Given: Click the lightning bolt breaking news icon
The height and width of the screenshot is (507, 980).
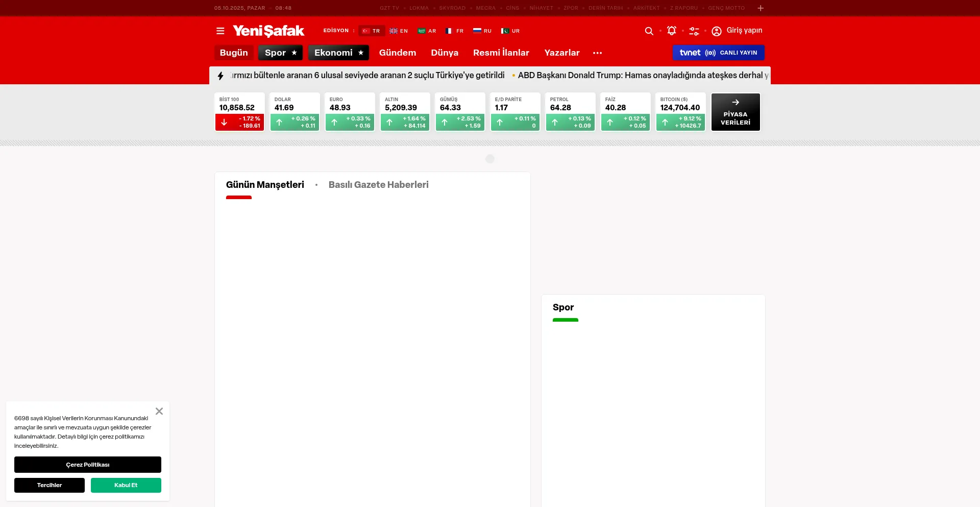Looking at the screenshot, I should [x=220, y=76].
